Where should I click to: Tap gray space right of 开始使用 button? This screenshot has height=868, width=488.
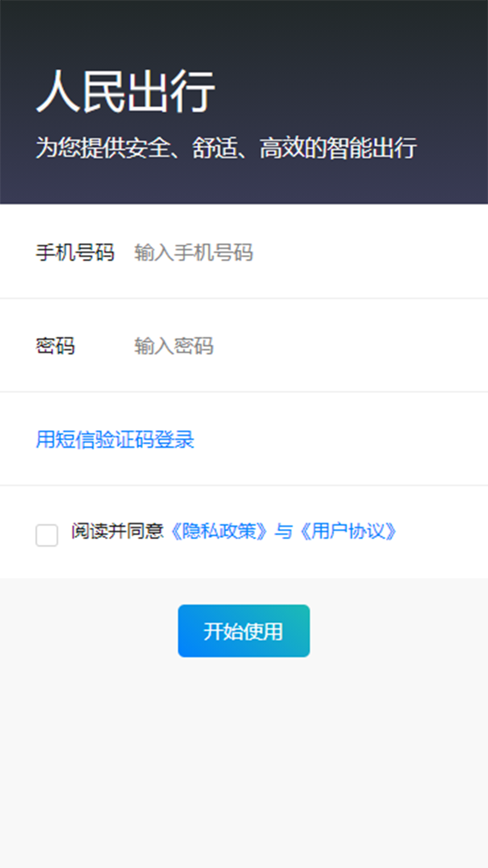pos(398,631)
